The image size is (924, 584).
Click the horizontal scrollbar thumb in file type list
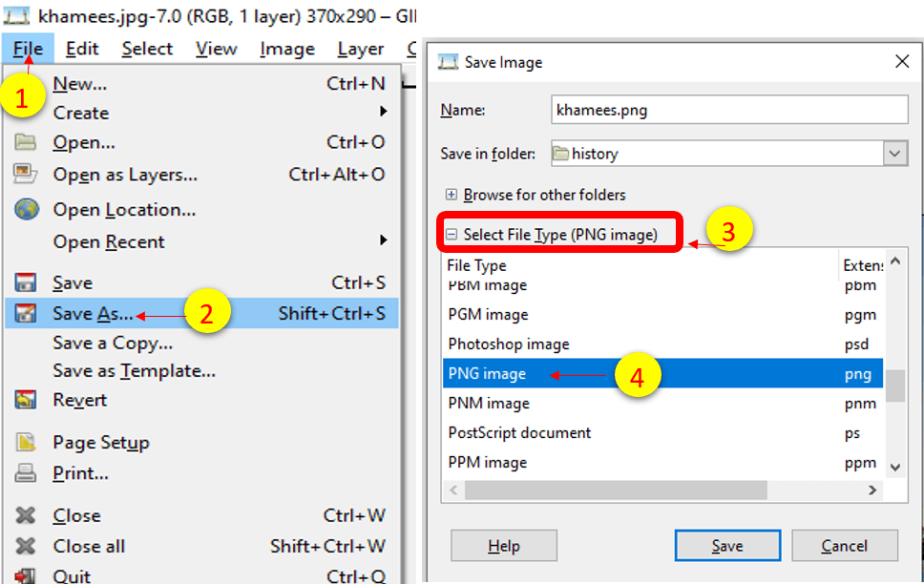[x=616, y=490]
